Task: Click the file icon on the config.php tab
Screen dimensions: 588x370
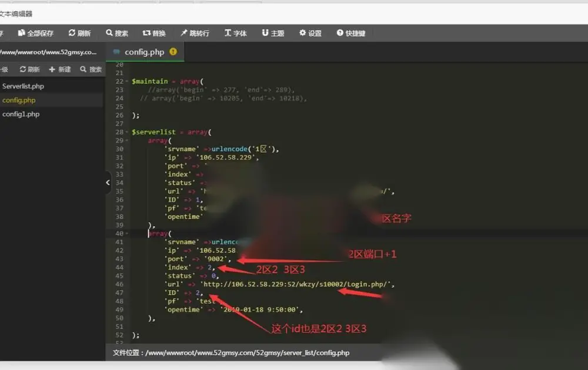Action: point(116,52)
